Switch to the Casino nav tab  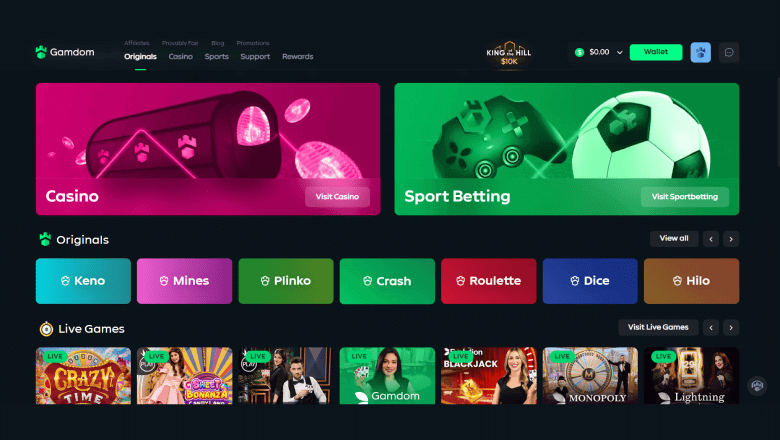pos(181,57)
